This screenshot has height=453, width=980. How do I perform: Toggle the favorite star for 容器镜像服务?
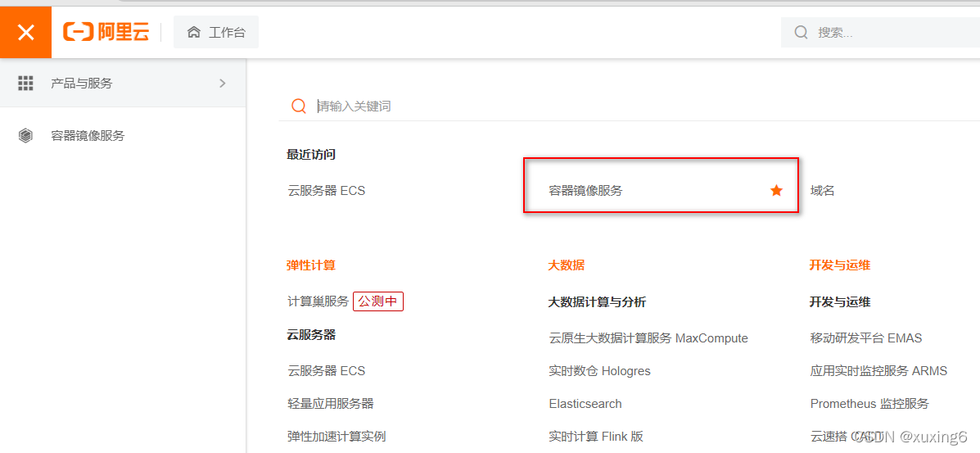[776, 191]
